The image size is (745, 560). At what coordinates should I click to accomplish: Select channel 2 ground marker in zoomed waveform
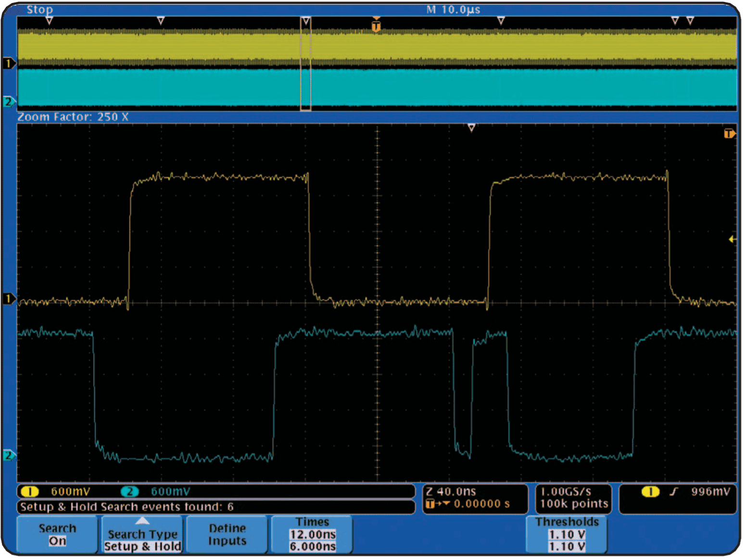tap(9, 455)
